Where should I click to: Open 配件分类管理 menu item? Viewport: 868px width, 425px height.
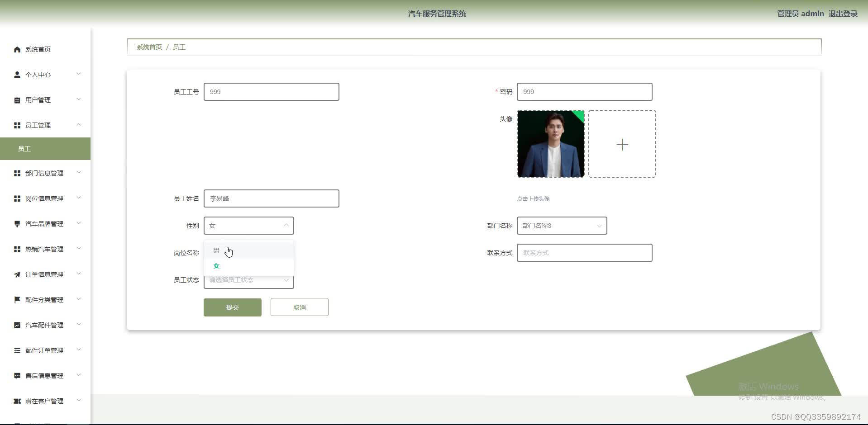click(45, 300)
